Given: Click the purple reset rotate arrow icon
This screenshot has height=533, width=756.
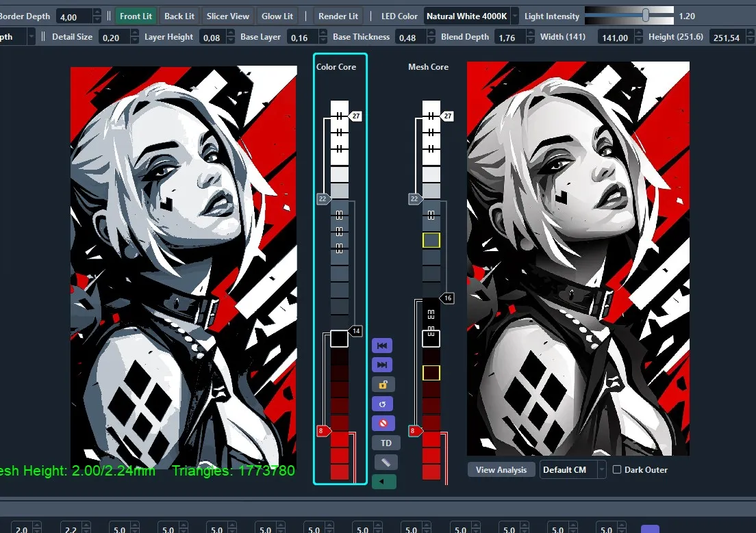Looking at the screenshot, I should (x=382, y=404).
